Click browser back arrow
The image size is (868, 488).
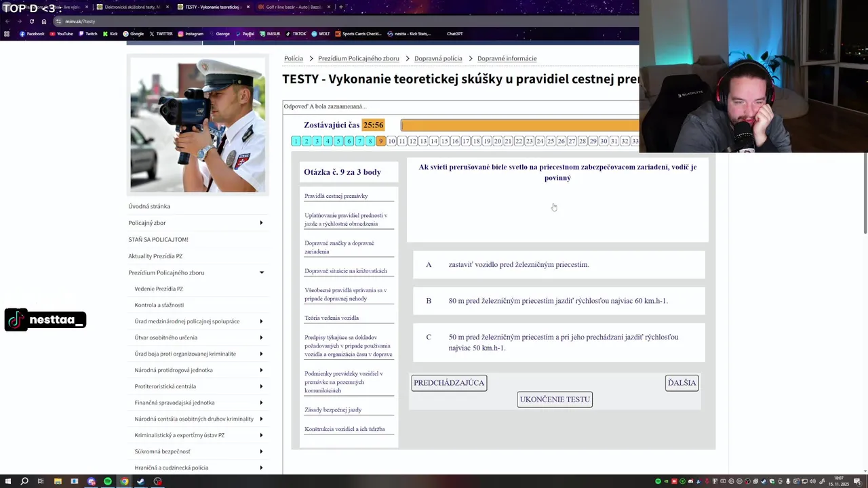[7, 21]
